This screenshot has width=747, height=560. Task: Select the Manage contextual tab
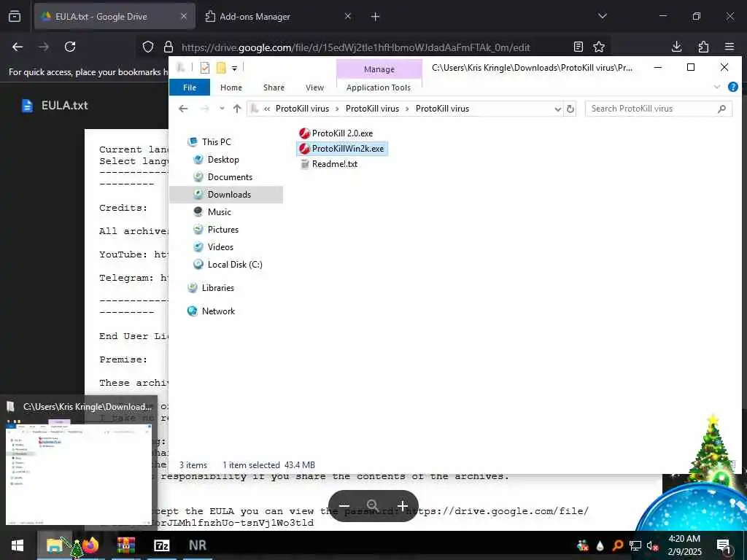(x=379, y=69)
